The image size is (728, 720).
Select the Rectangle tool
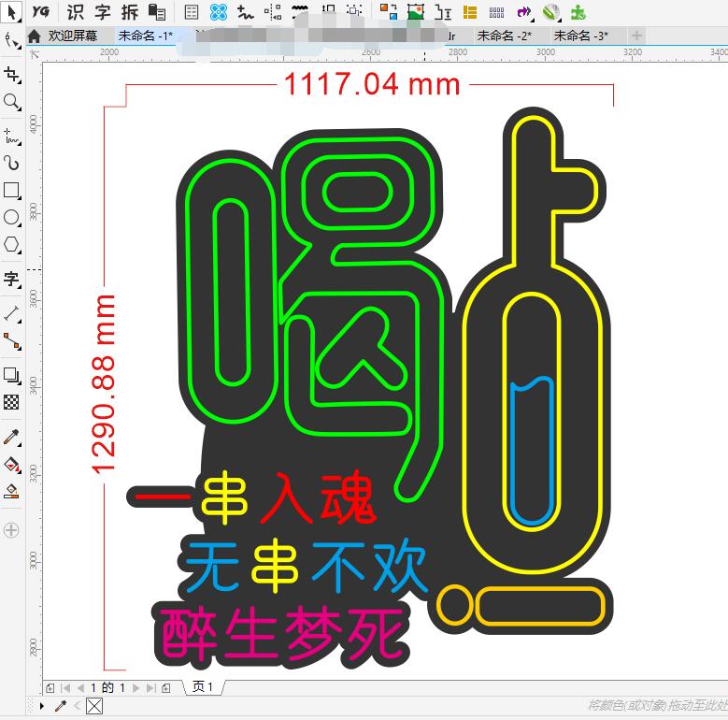tap(11, 191)
